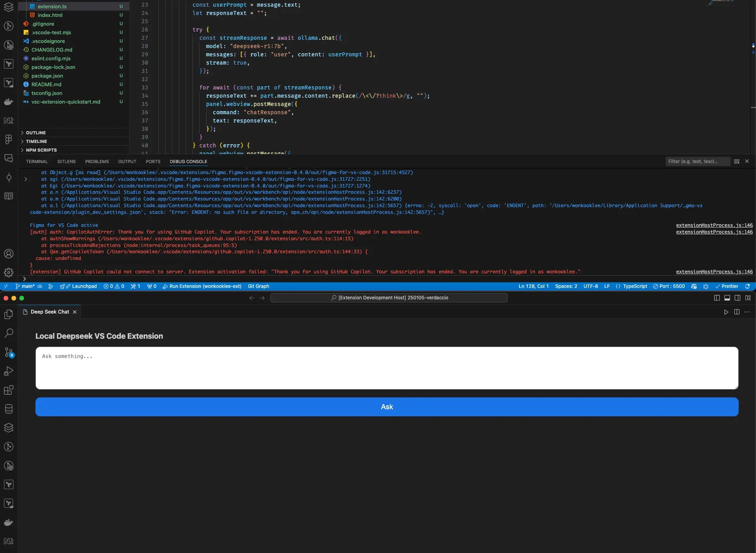
Task: Toggle Secondary Side Bar in Extension Host title bar
Action: 737,298
